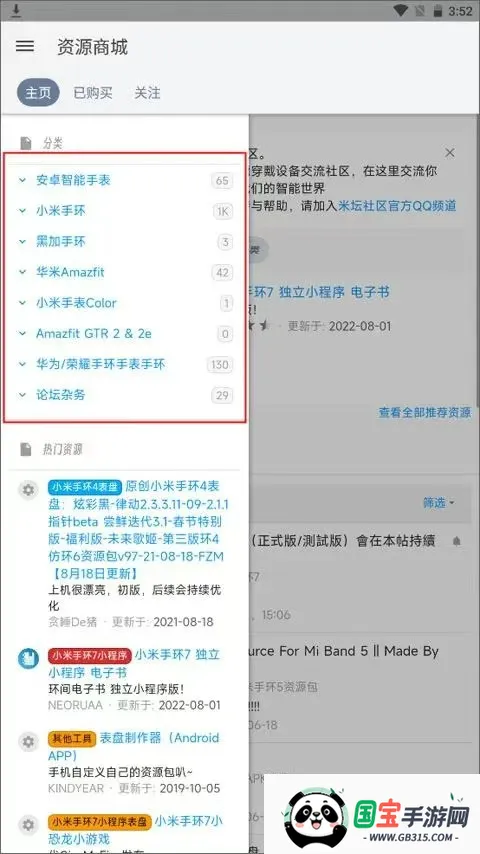Open the hamburger navigation menu
The width and height of the screenshot is (480, 854).
(x=25, y=46)
